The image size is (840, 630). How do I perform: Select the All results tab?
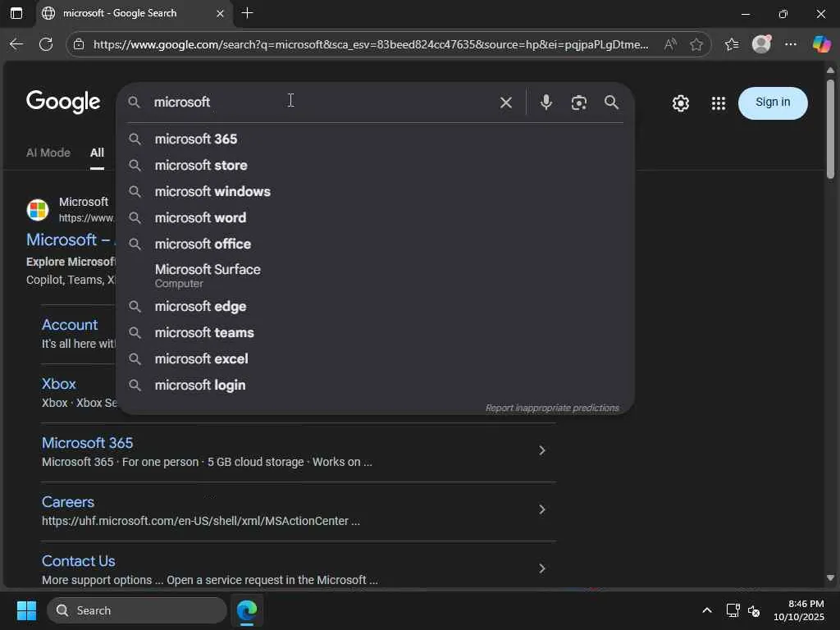pos(97,153)
